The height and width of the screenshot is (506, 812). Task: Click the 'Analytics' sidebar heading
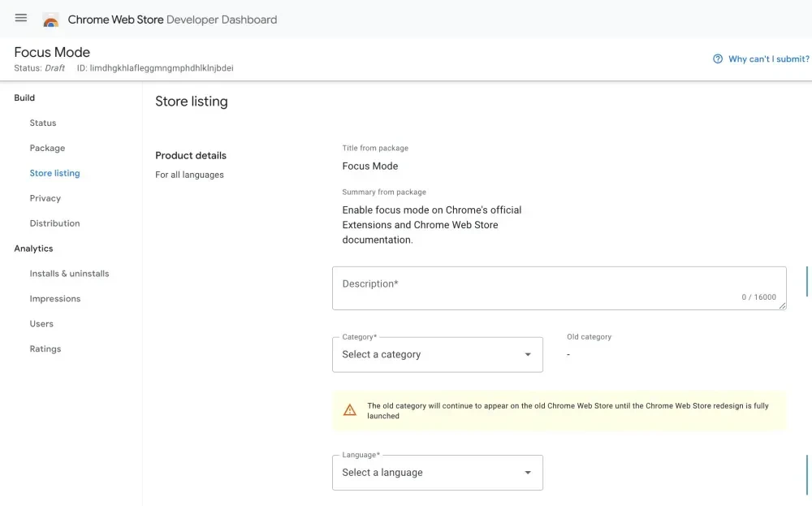[x=33, y=249]
